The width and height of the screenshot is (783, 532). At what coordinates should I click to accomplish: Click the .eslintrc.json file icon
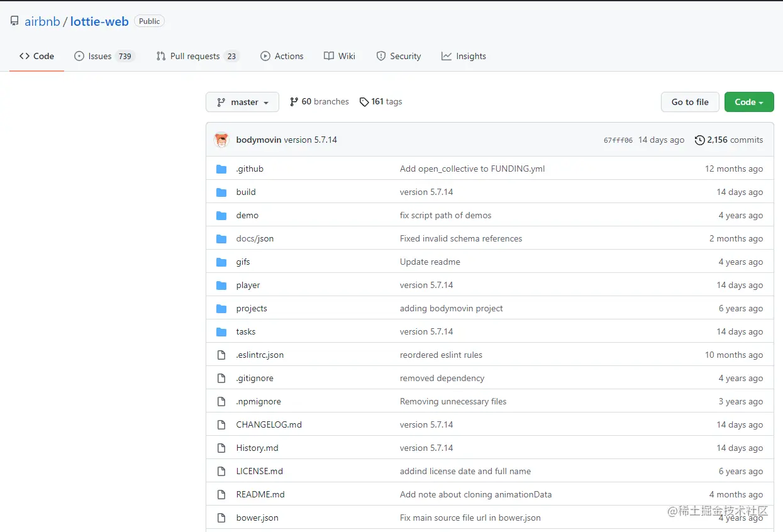221,355
